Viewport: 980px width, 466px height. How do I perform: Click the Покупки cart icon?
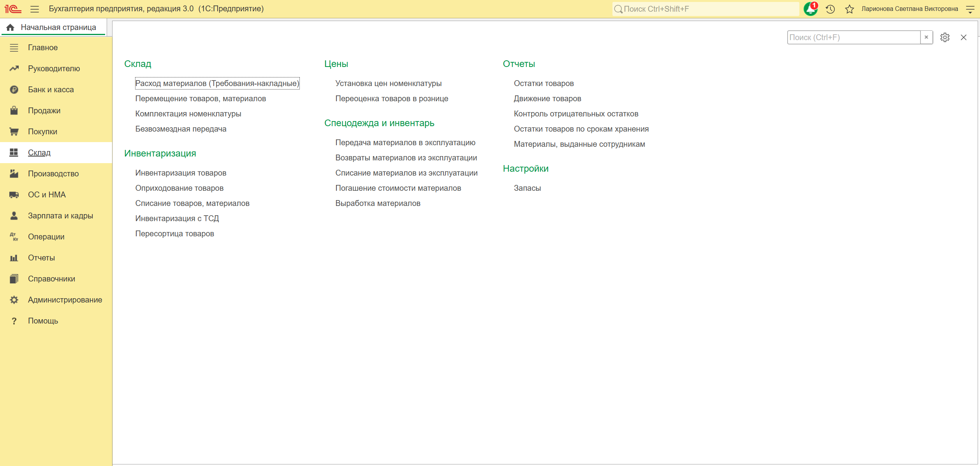pyautogui.click(x=14, y=132)
